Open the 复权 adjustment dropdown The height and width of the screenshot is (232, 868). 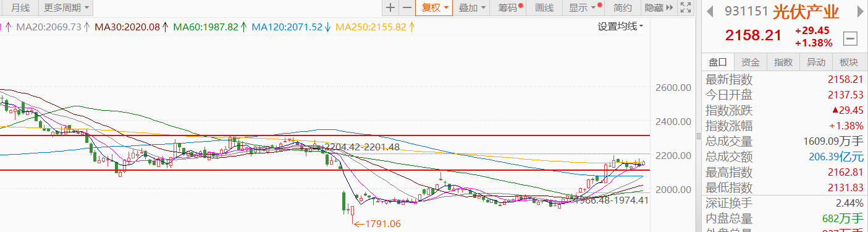(435, 8)
